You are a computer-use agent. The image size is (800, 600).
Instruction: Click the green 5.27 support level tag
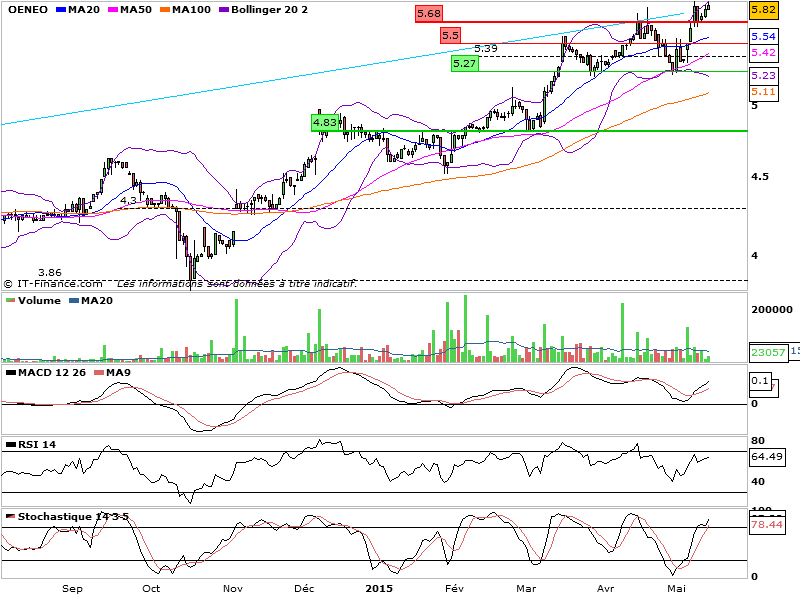coord(465,64)
